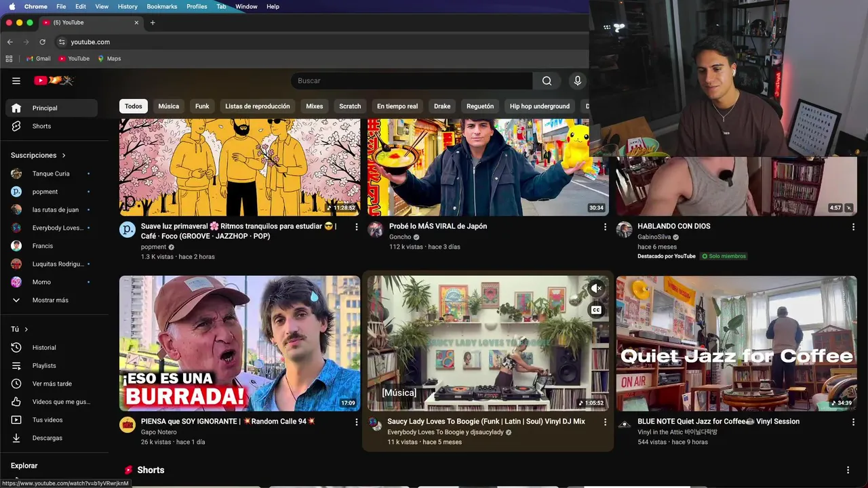Unmute the Saucy Lady preview
Image resolution: width=868 pixels, height=488 pixels.
click(x=596, y=289)
